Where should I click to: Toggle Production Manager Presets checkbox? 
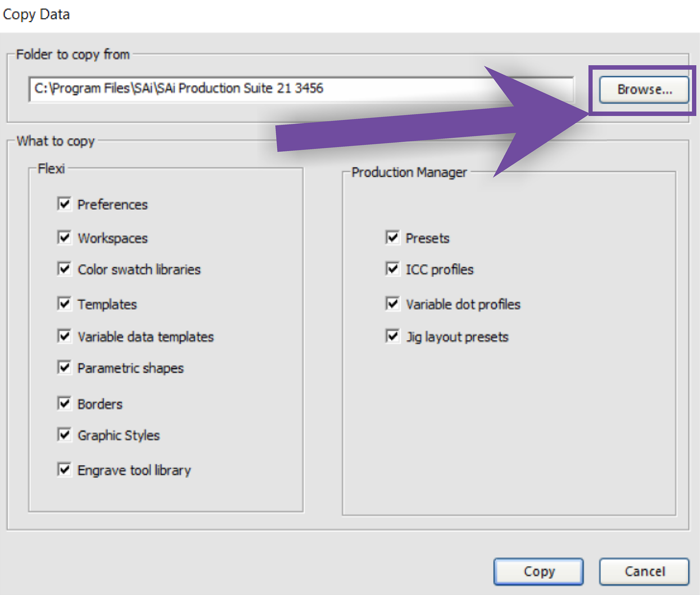[392, 238]
